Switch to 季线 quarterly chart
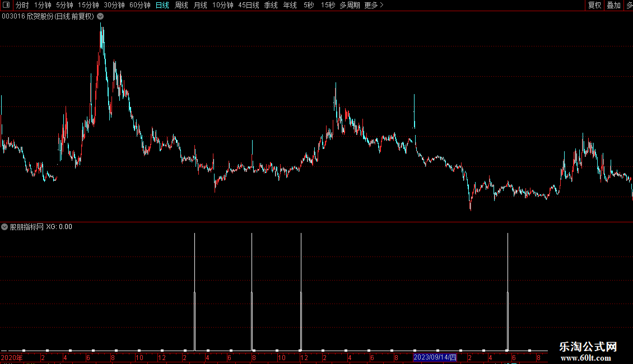 pos(271,5)
